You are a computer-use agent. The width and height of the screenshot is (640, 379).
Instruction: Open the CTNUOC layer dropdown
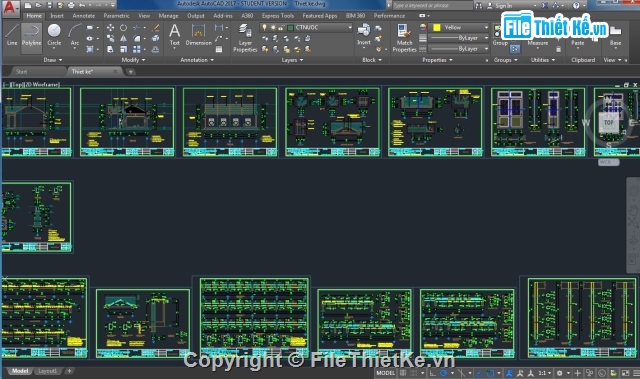[321, 27]
